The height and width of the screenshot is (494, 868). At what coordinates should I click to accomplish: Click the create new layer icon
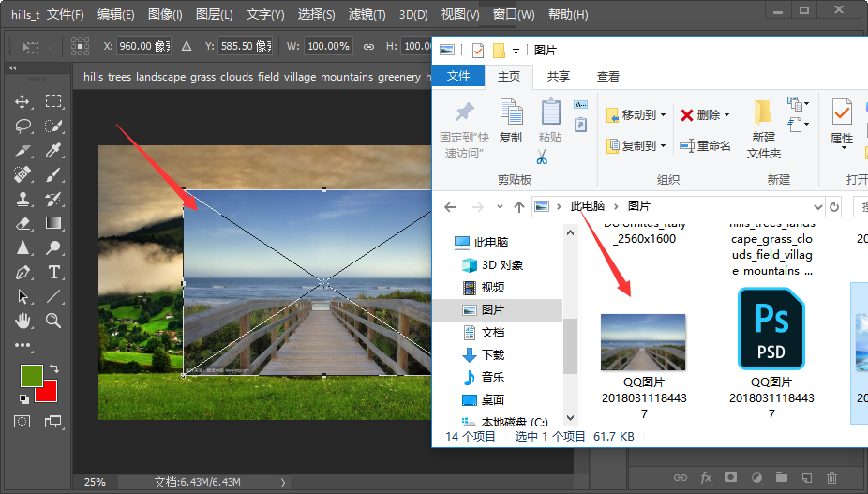806,477
